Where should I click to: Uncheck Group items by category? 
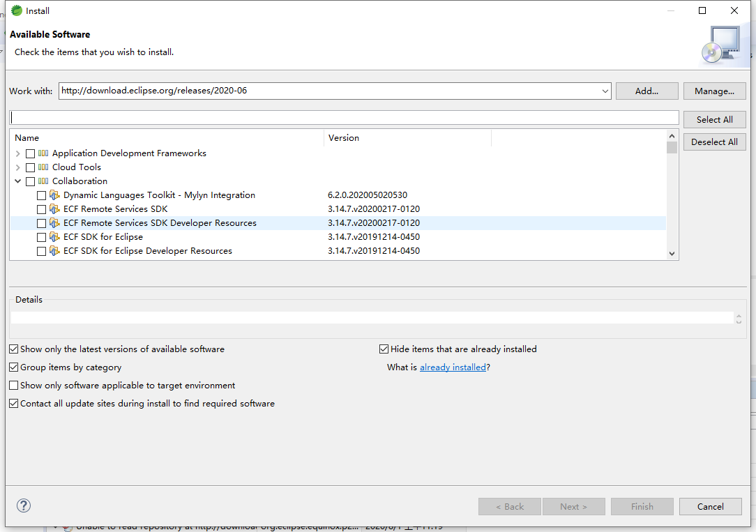point(14,367)
